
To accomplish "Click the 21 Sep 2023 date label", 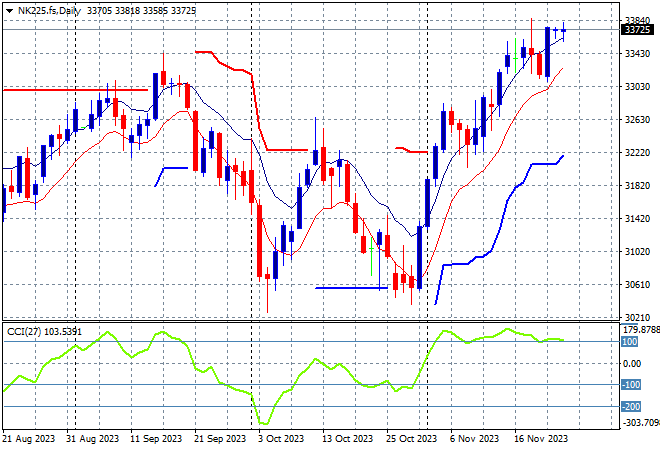I will tap(220, 439).
